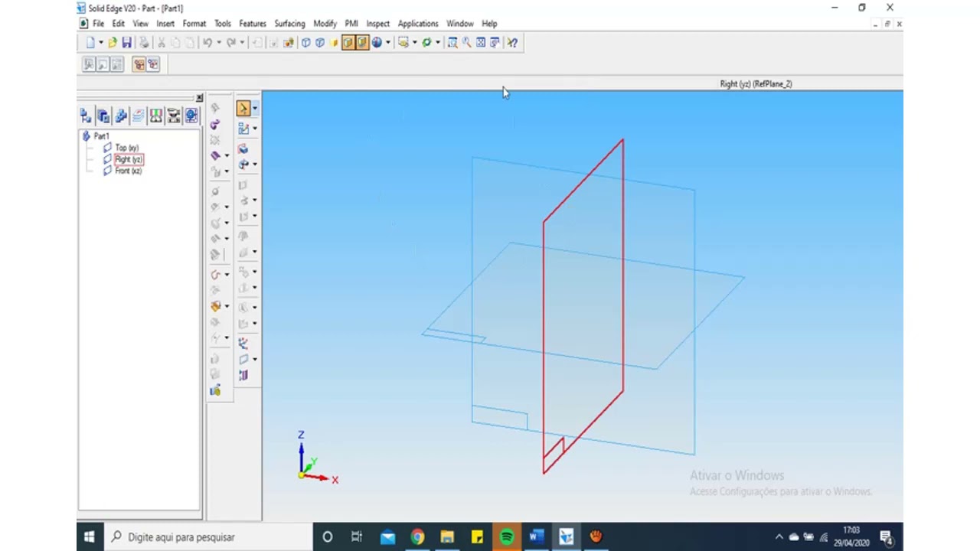Click the Help question-mark arrow icon
Viewport: 980px width, 551px height.
[x=512, y=43]
